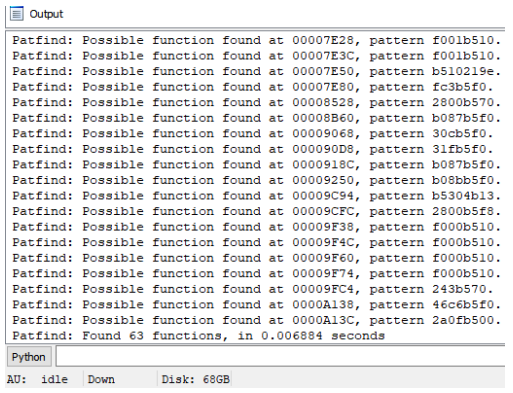Image resolution: width=513 pixels, height=393 pixels.
Task: Select the Output panel title
Action: click(46, 14)
